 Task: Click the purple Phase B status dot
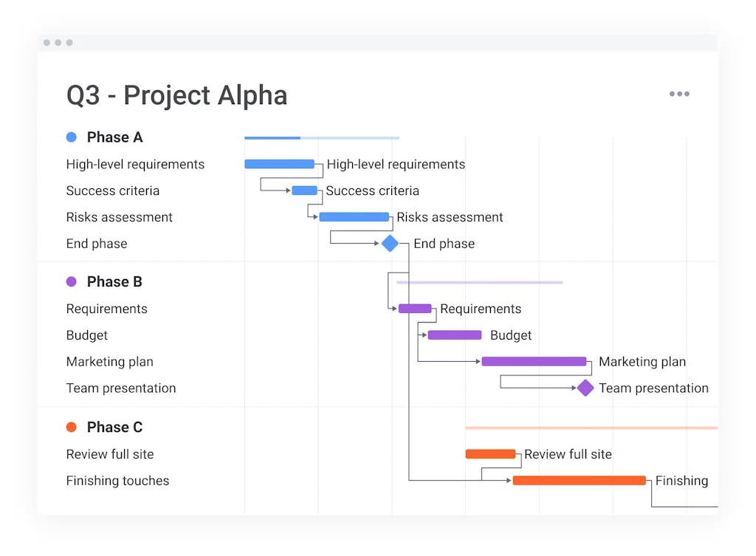point(72,281)
